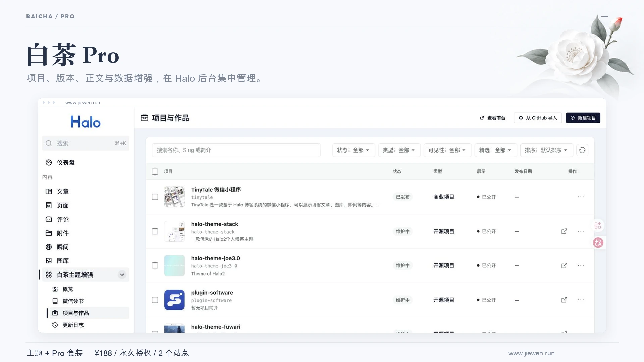This screenshot has height=362, width=644.
Task: Click the floating apps grid icon
Action: (x=598, y=225)
